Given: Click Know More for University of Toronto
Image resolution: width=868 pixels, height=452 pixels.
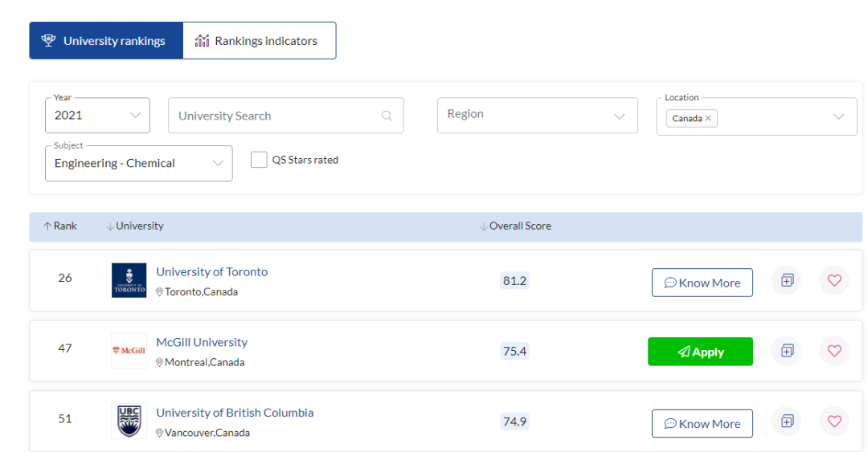Looking at the screenshot, I should tap(702, 283).
